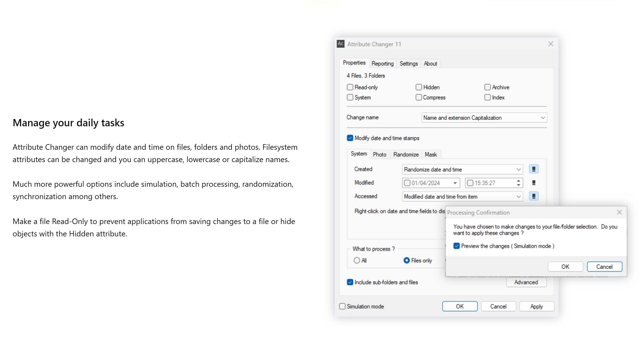
Task: Click the Modified date field 01/04/2024
Action: coord(431,183)
